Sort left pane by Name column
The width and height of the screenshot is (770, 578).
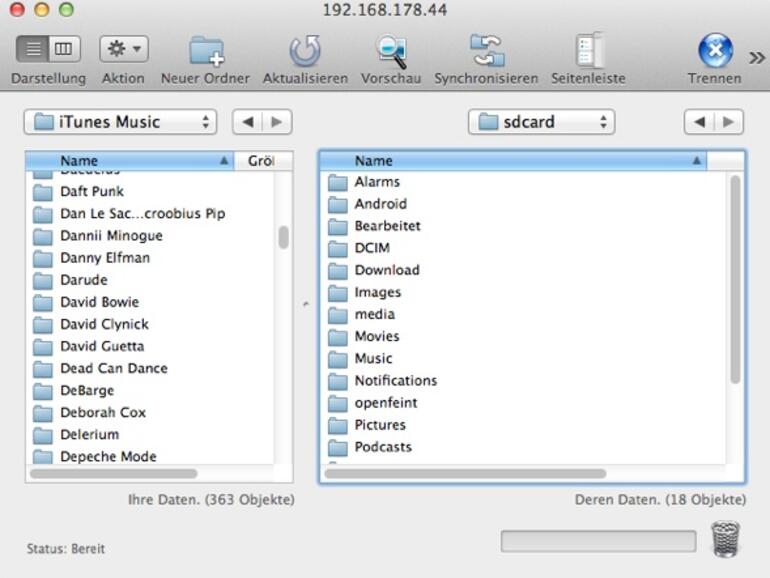point(130,161)
